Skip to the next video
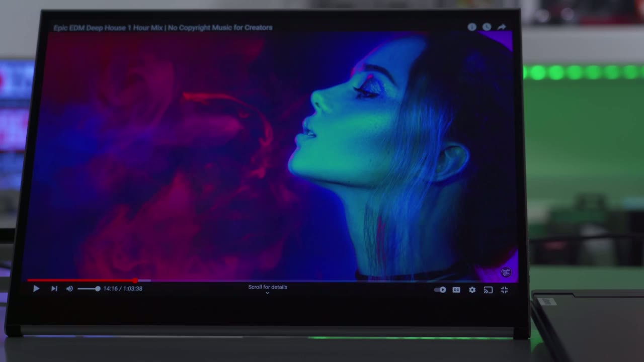 coord(54,289)
